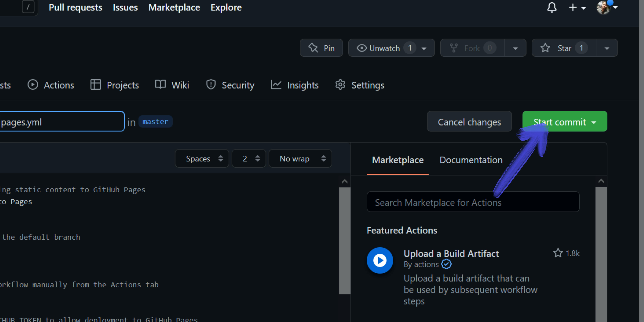The image size is (644, 322).
Task: Click the Fork branch icon
Action: tap(454, 48)
